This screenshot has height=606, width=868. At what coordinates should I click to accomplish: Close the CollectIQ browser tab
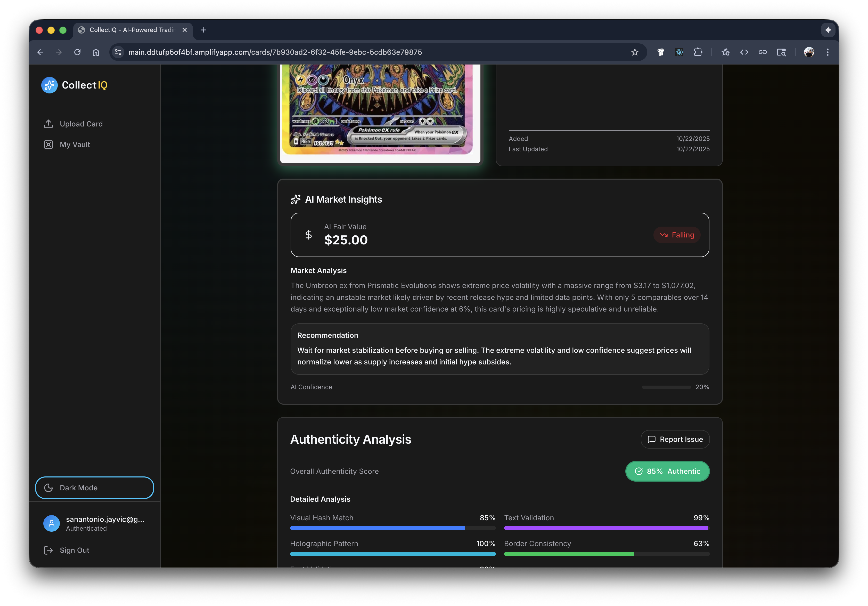[x=184, y=30]
